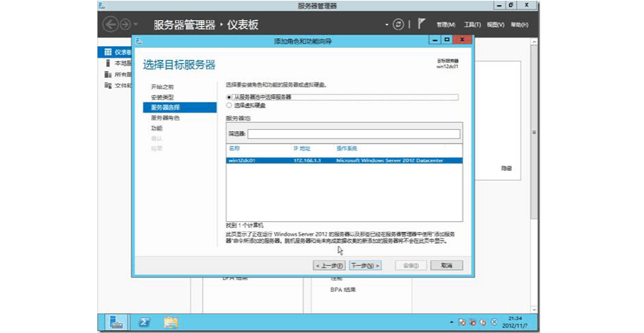This screenshot has width=644, height=333.
Task: Launch PowerShell from the taskbar
Action: click(144, 322)
